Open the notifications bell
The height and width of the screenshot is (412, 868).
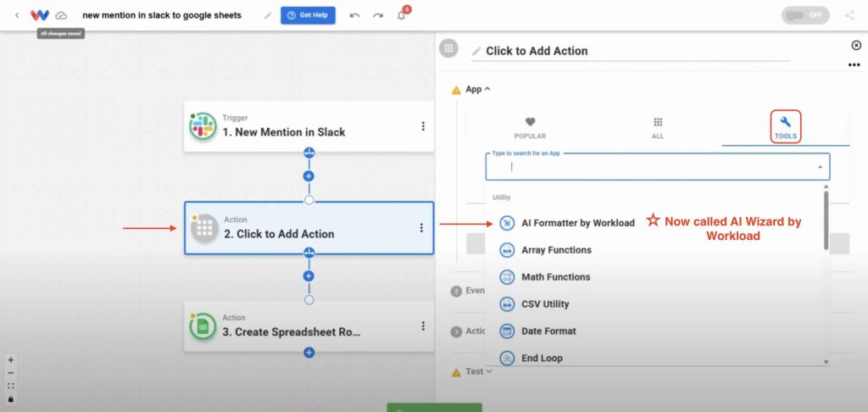(x=401, y=15)
